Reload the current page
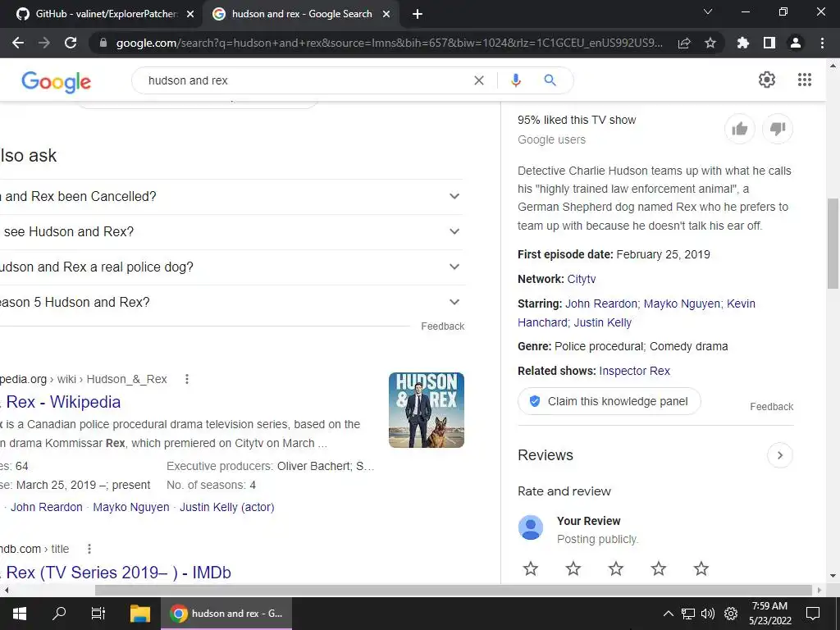Image resolution: width=840 pixels, height=630 pixels. click(71, 43)
